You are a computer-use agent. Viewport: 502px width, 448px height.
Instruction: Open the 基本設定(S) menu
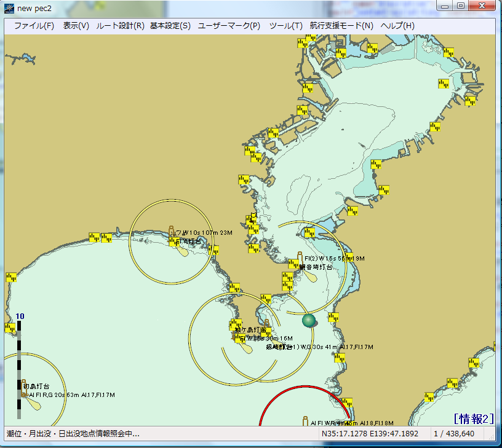pos(170,26)
